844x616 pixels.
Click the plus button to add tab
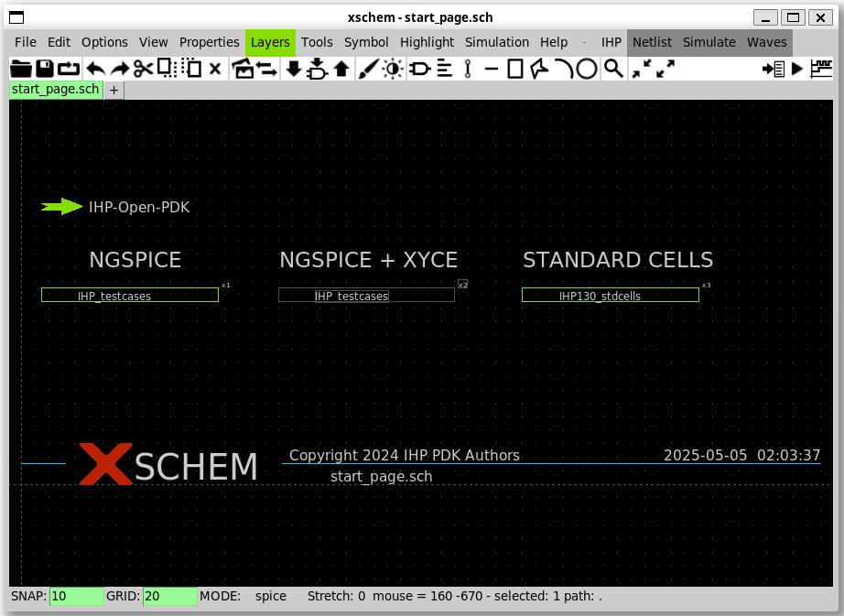pos(114,91)
